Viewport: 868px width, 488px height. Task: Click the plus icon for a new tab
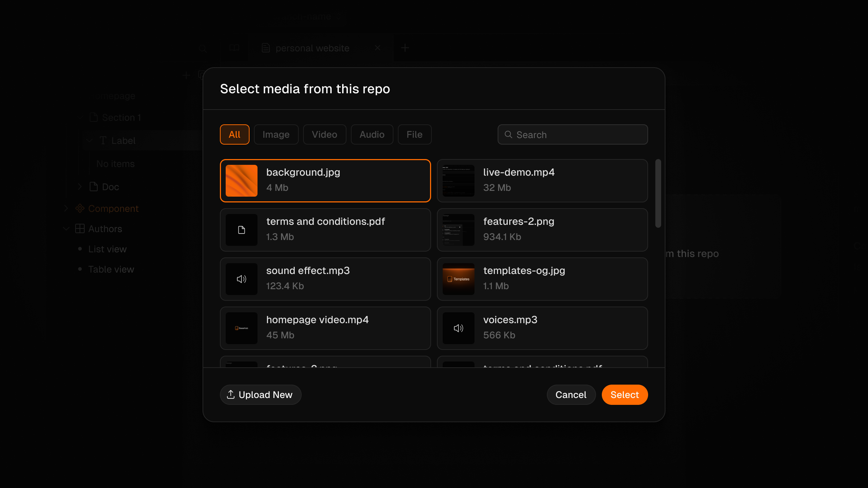tap(405, 48)
